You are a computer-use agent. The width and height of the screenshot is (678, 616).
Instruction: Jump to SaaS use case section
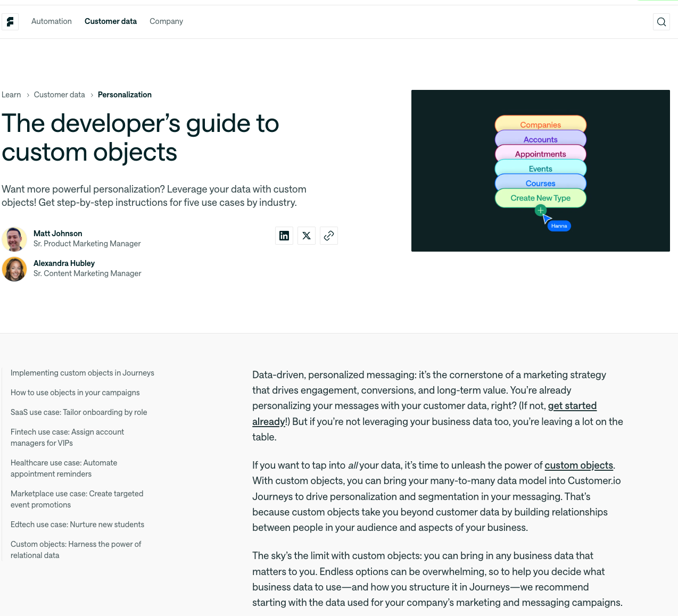click(79, 412)
